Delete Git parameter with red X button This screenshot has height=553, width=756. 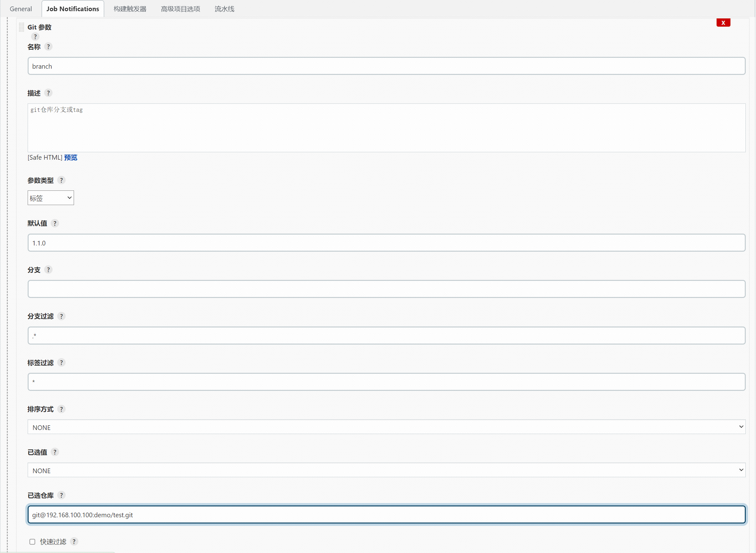tap(723, 23)
